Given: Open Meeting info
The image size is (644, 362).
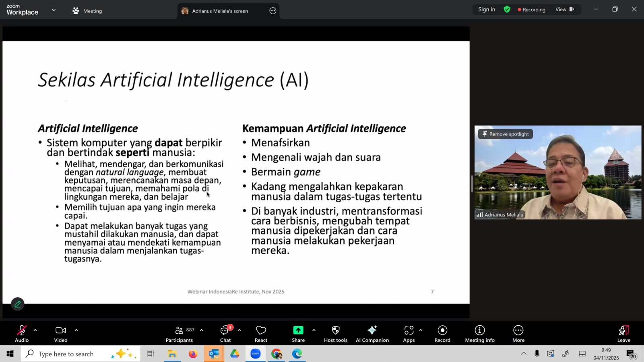Looking at the screenshot, I should (479, 333).
